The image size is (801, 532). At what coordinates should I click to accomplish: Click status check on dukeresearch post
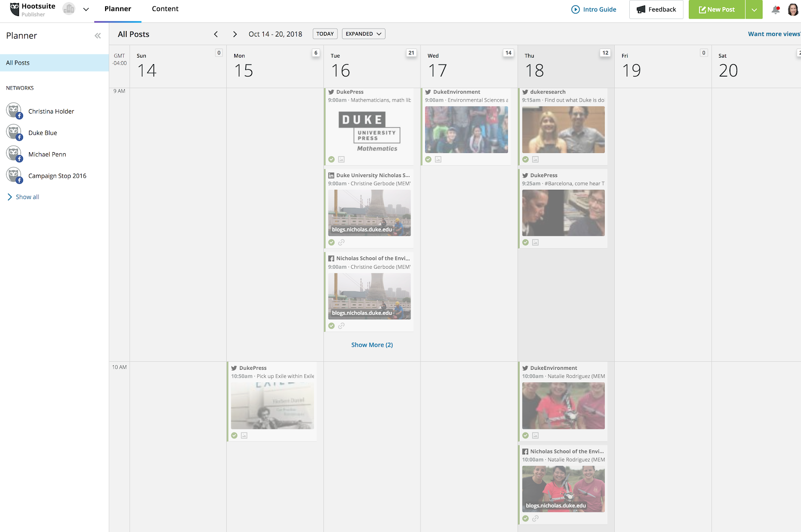point(526,160)
